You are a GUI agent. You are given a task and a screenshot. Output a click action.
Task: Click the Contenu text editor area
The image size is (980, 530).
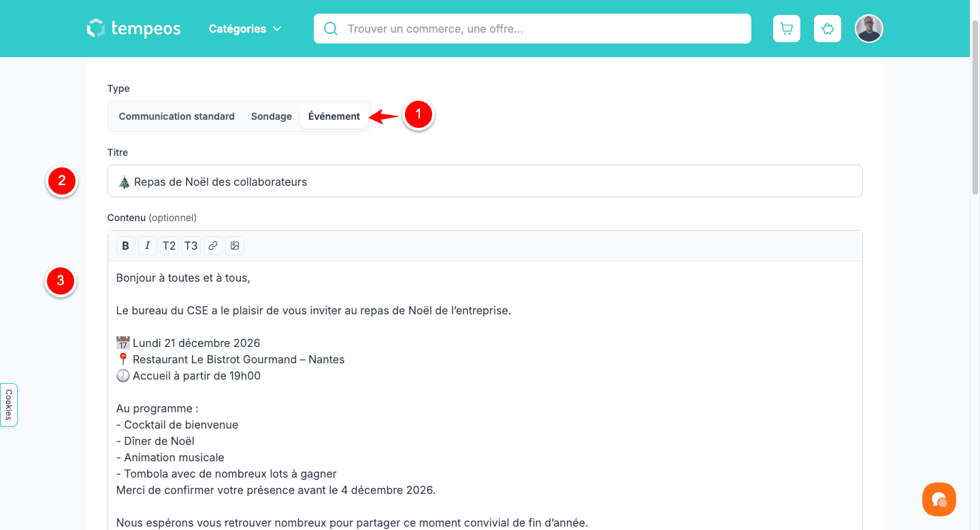[485, 395]
